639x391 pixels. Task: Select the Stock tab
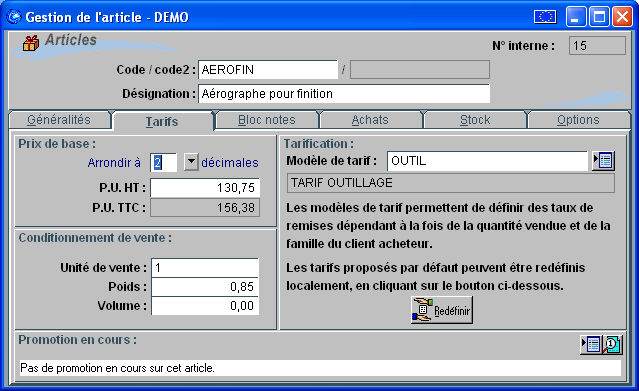coord(475,120)
